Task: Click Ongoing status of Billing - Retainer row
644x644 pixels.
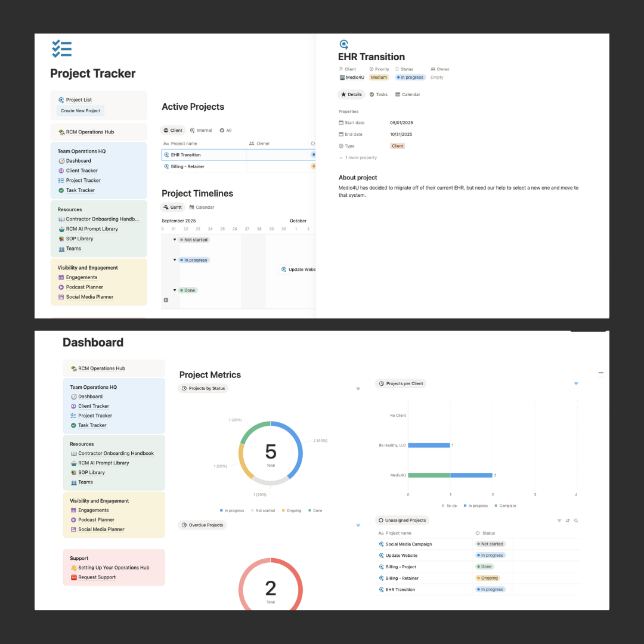Action: pos(488,578)
